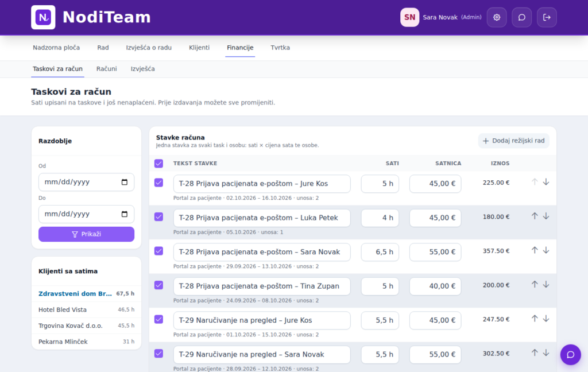The height and width of the screenshot is (372, 588).
Task: Move Tina Zupan row up
Action: (x=535, y=284)
